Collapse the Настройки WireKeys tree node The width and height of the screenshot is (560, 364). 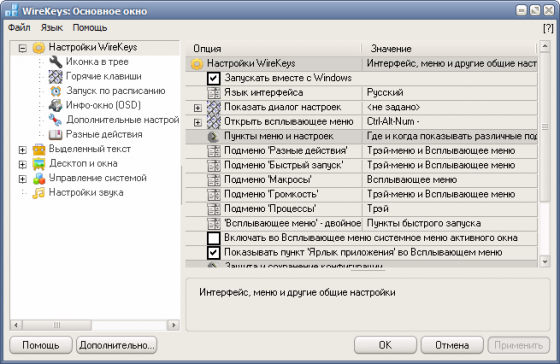pos(22,48)
